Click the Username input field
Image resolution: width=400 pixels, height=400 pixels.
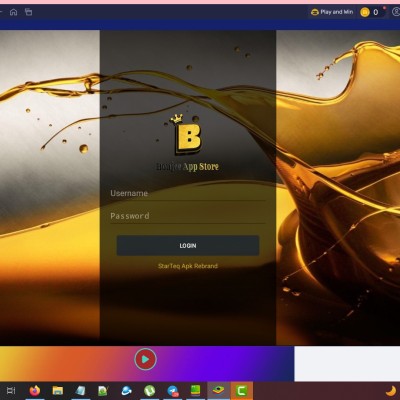(188, 193)
